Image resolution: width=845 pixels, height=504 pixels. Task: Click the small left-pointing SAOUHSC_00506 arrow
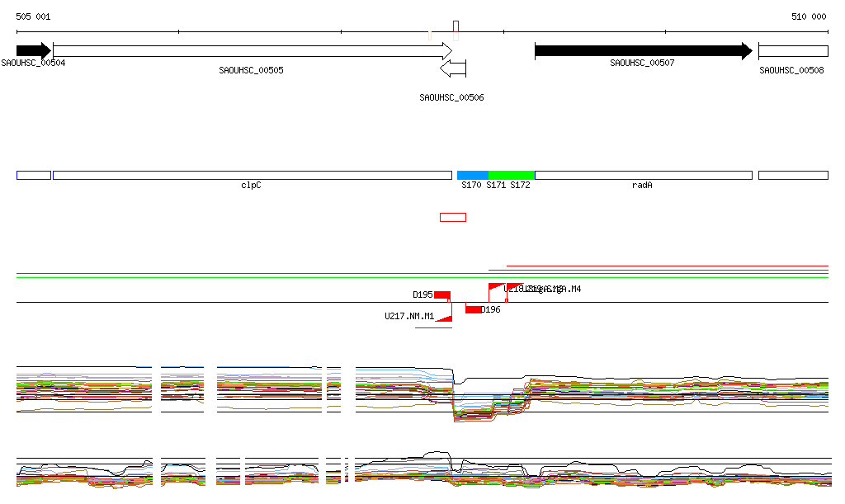(x=453, y=68)
